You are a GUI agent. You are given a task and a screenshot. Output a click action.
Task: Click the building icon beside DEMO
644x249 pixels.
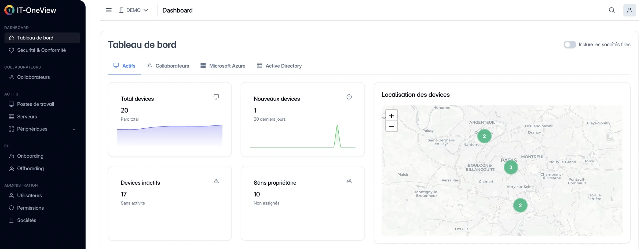121,10
